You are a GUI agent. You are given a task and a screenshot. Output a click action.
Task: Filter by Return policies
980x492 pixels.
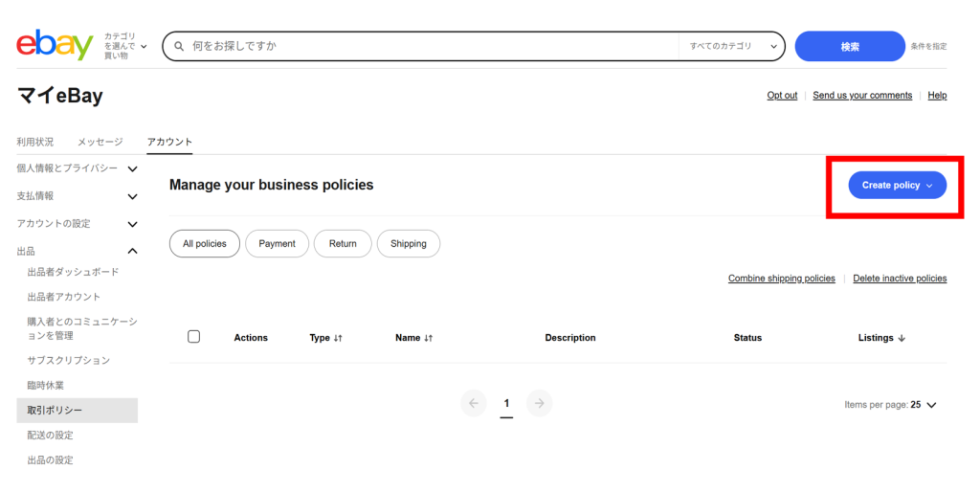(x=343, y=244)
